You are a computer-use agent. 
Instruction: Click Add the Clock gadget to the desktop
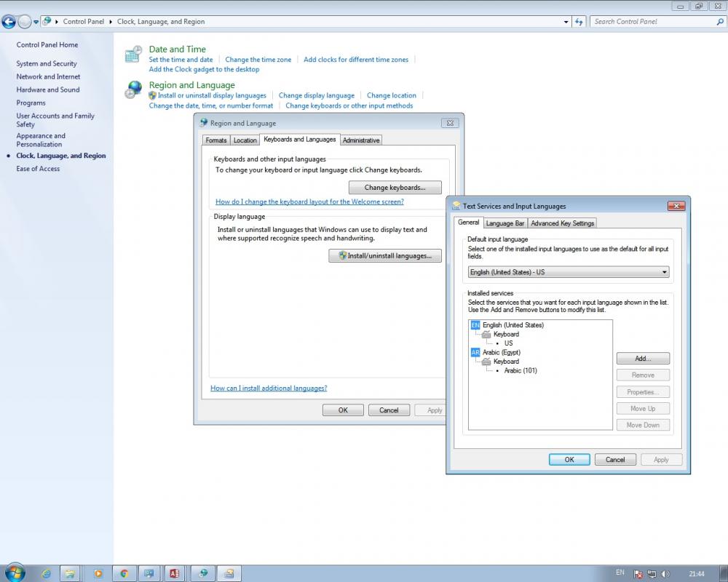click(205, 69)
